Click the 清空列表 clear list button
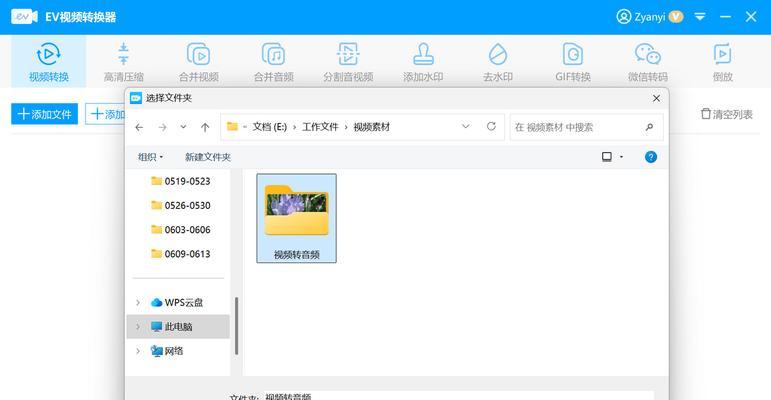Screen dimensions: 771x400 click(727, 114)
